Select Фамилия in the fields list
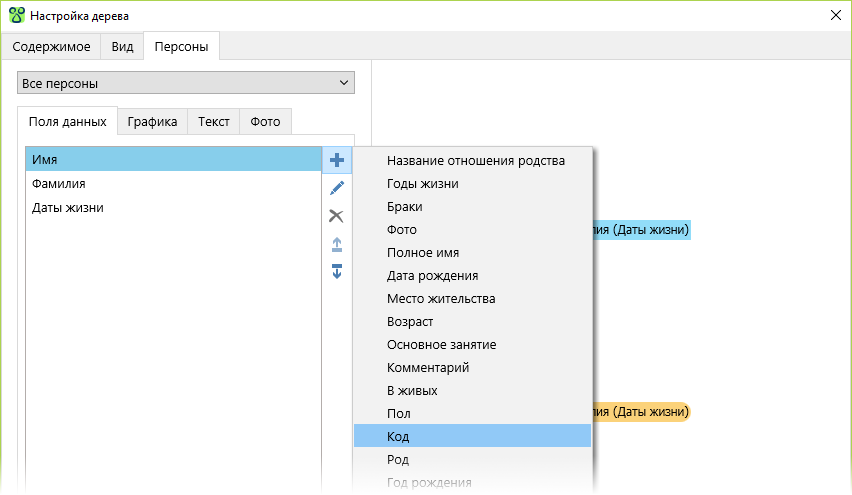Screen dimensions: 852x495 tap(59, 184)
